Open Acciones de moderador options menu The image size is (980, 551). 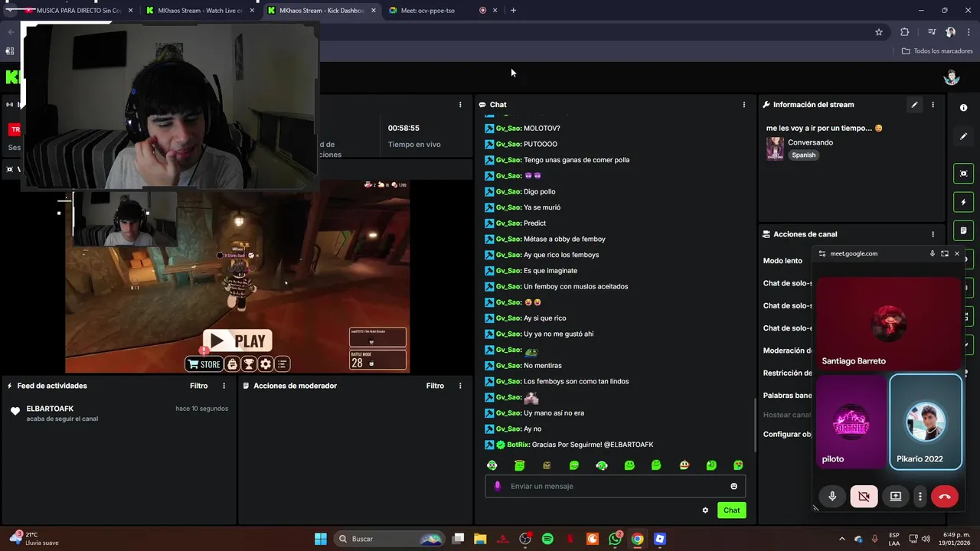(460, 386)
